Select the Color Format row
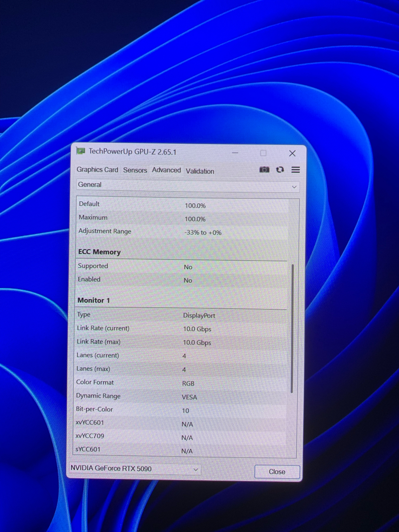The image size is (399, 532). click(x=181, y=383)
